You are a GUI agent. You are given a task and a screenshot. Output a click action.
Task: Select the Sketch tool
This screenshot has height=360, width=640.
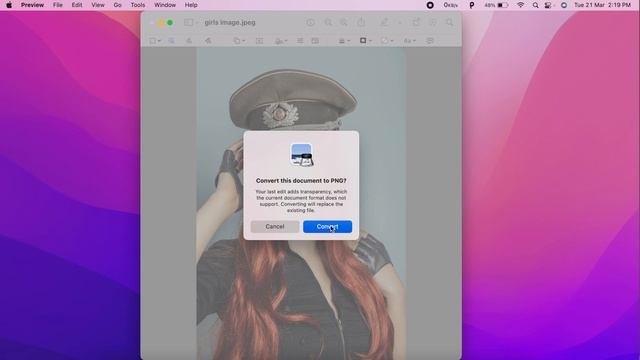[x=189, y=41]
